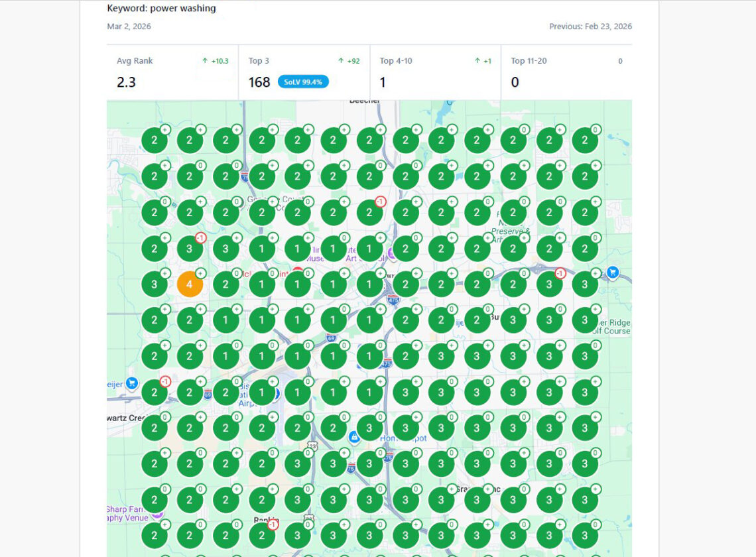The height and width of the screenshot is (557, 756).
Task: Select the Top 4-10 stat card
Action: (435, 72)
